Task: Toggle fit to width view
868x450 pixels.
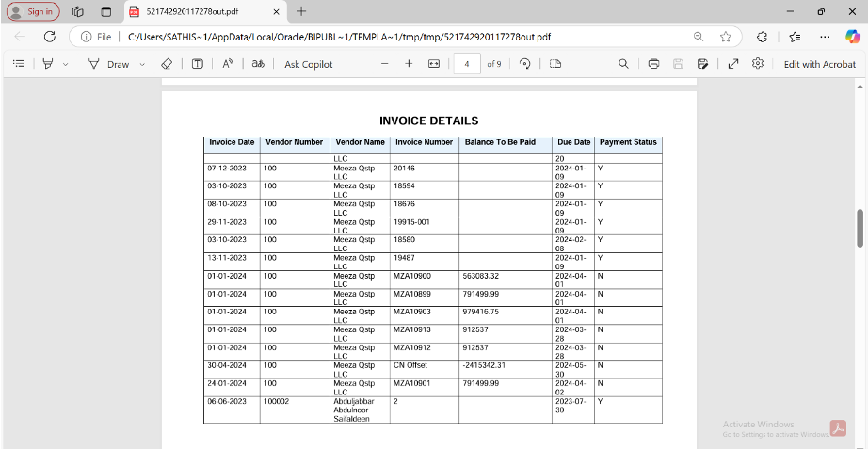Action: click(434, 64)
